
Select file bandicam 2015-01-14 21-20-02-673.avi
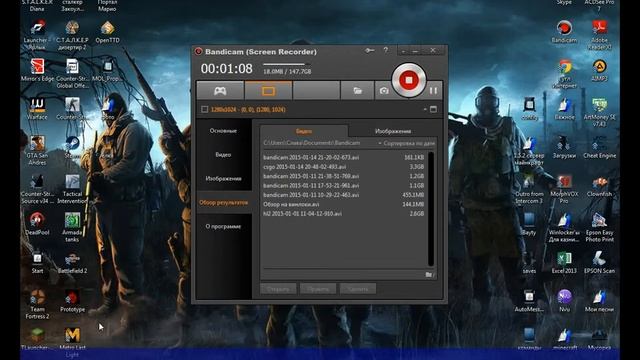(344, 157)
